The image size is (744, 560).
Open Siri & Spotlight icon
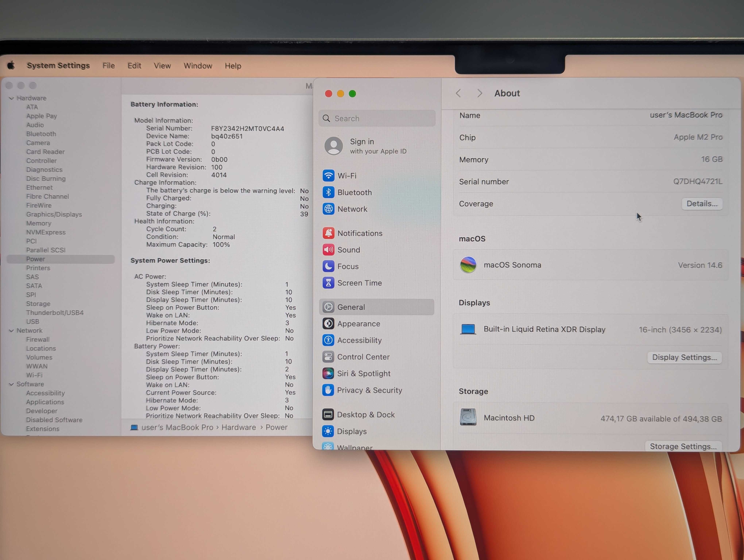click(328, 373)
